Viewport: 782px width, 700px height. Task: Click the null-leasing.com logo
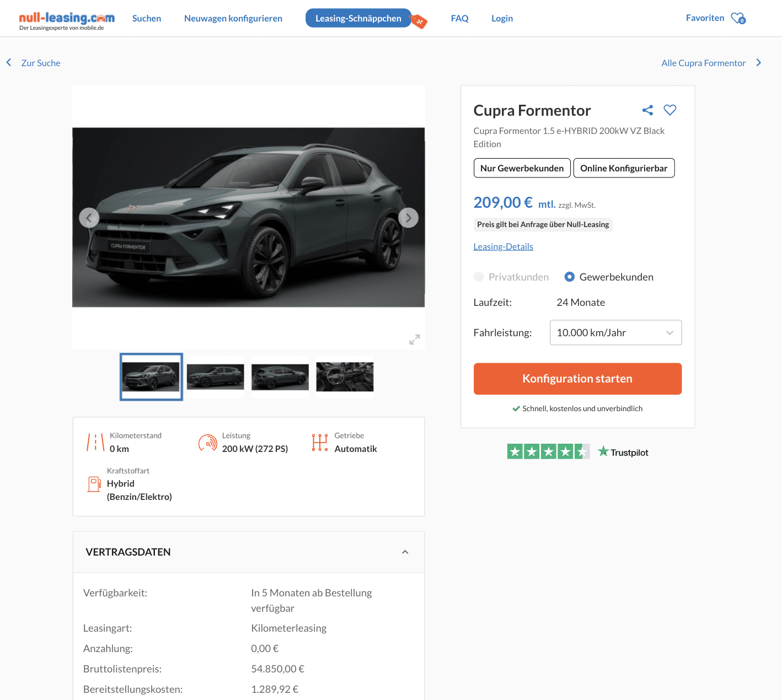click(67, 20)
